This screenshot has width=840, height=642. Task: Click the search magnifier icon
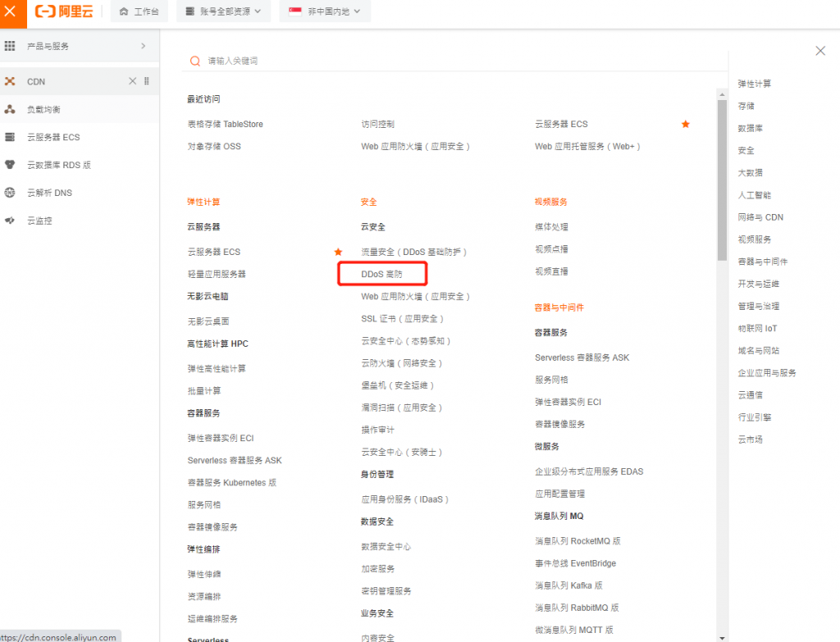point(195,61)
